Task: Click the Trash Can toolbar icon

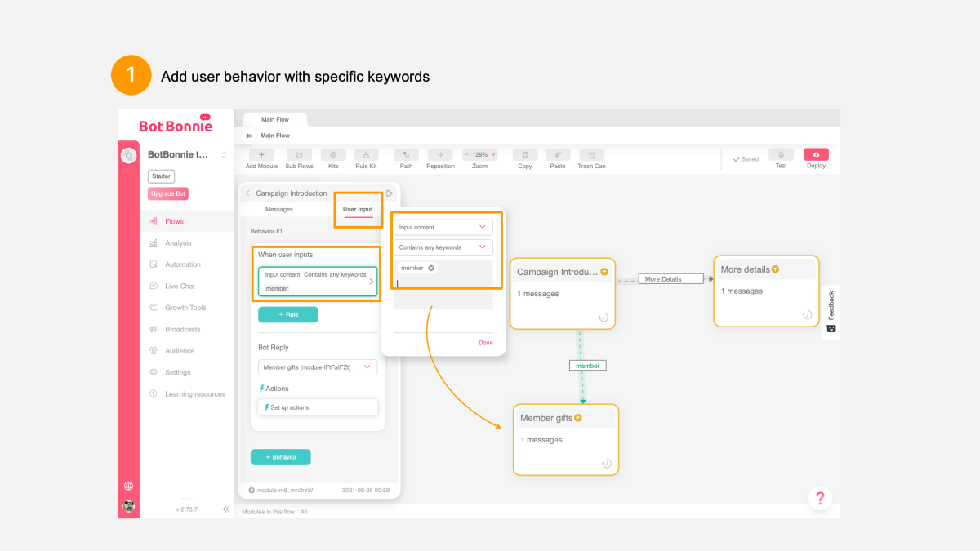Action: click(x=591, y=154)
